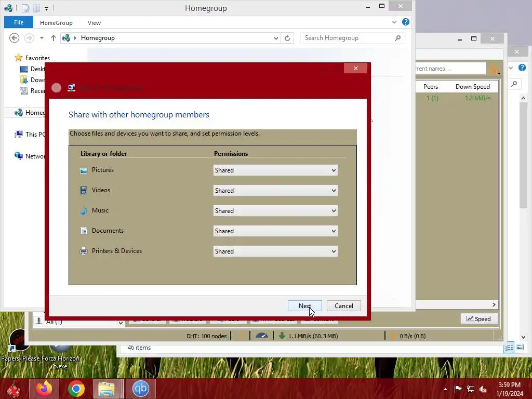
Task: Sort by Down Speed column in qBittorrent
Action: pyautogui.click(x=472, y=87)
